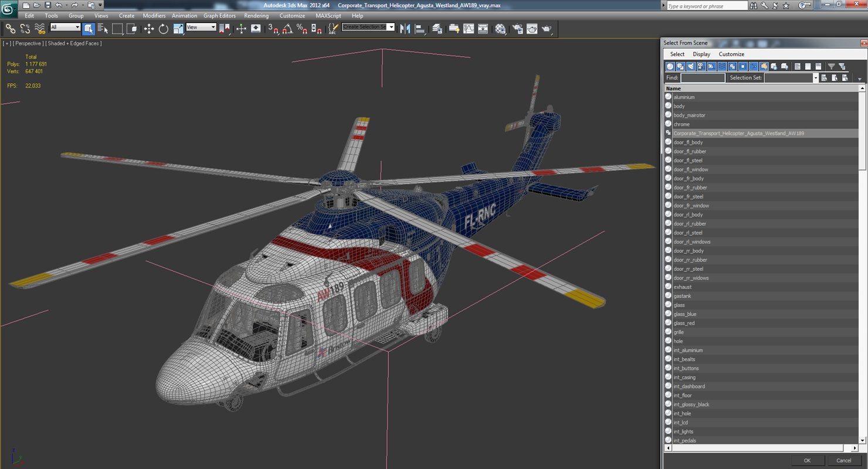This screenshot has height=469, width=868.
Task: Click the Mirror tool icon
Action: click(x=405, y=28)
